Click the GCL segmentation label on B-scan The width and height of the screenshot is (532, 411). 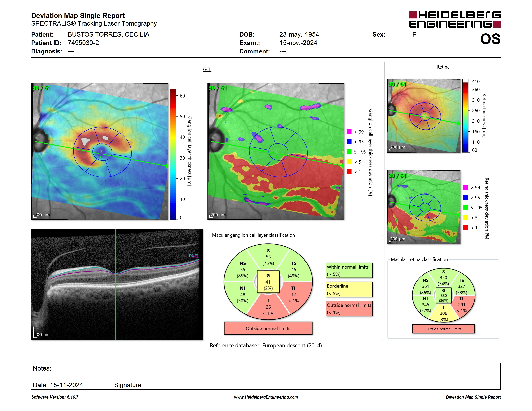point(195,256)
